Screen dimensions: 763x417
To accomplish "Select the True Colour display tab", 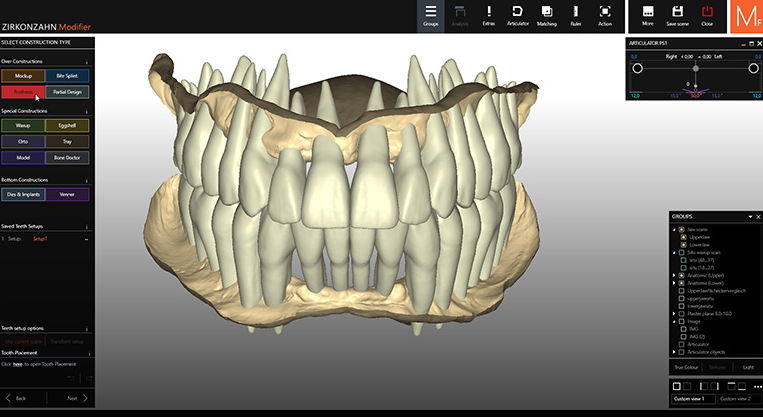I will [685, 368].
